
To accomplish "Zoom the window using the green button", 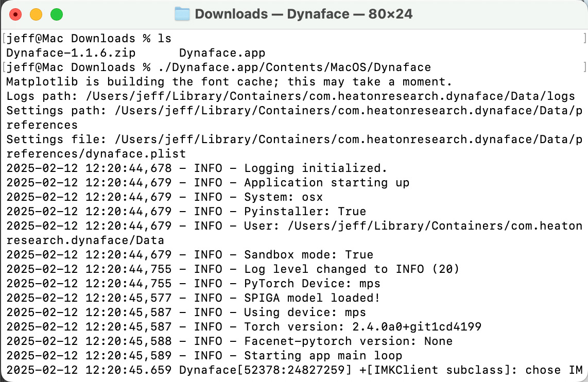I will pyautogui.click(x=56, y=14).
